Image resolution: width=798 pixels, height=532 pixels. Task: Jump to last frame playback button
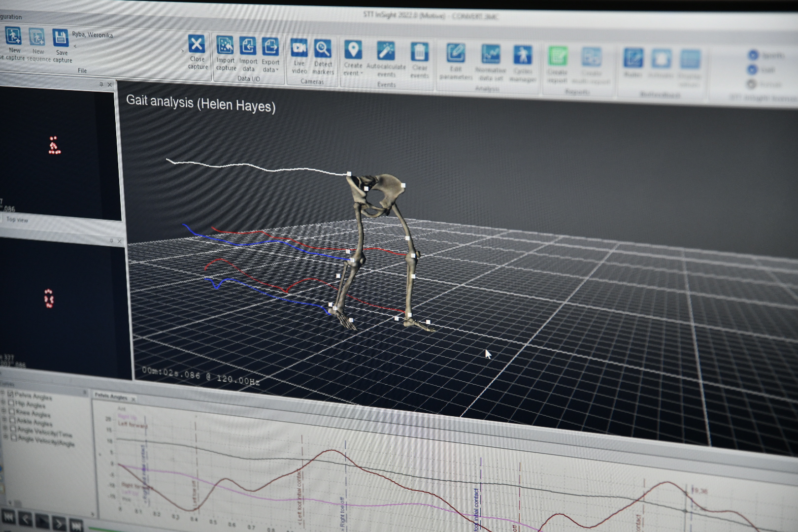click(x=76, y=525)
